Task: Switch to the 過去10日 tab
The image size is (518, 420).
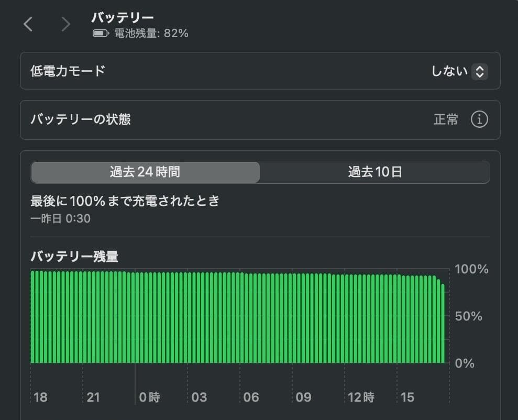Action: (x=374, y=172)
